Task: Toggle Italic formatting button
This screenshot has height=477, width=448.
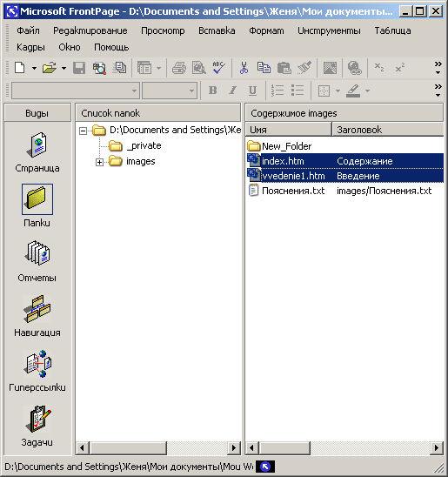Action: (232, 91)
